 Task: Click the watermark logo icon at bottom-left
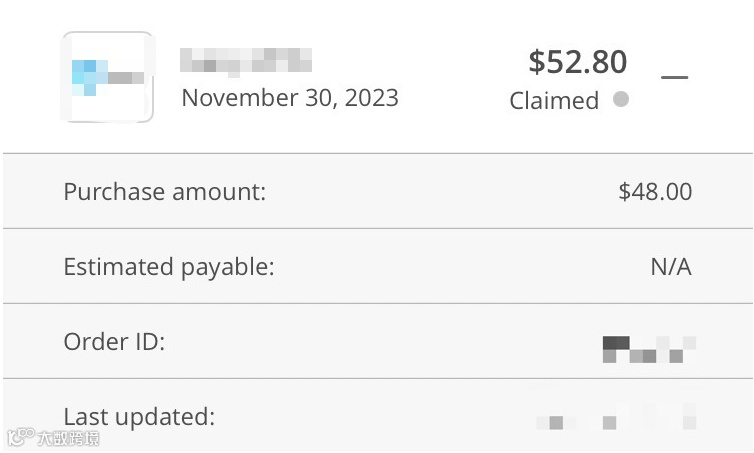(18, 437)
